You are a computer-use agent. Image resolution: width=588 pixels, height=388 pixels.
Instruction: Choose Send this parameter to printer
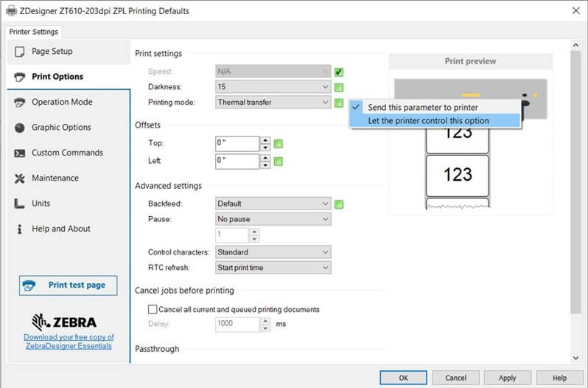coord(435,107)
